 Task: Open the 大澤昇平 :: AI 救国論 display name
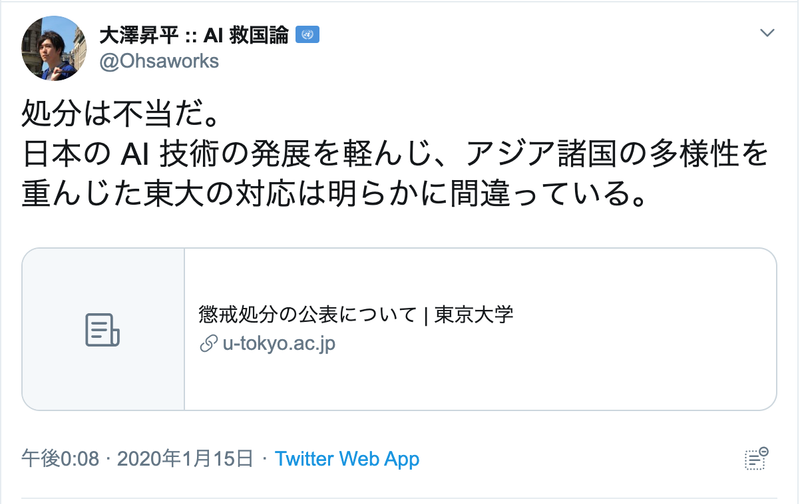click(x=194, y=35)
